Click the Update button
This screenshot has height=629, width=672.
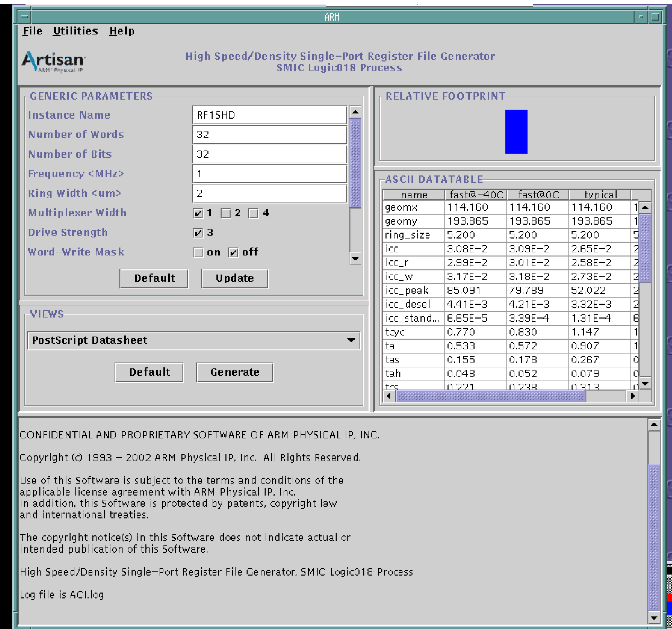pos(234,278)
